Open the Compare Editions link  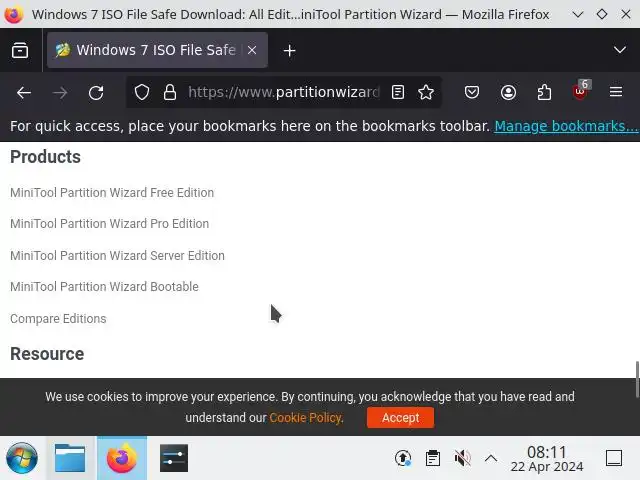[x=58, y=318]
